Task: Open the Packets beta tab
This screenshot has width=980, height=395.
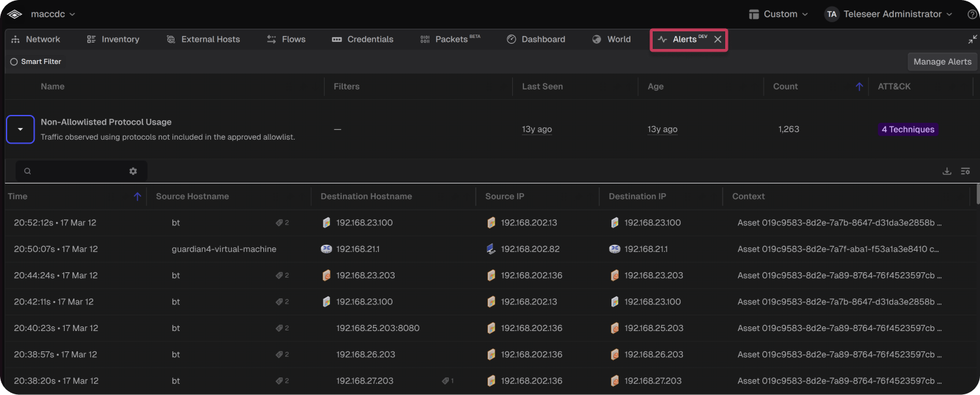Action: 450,39
